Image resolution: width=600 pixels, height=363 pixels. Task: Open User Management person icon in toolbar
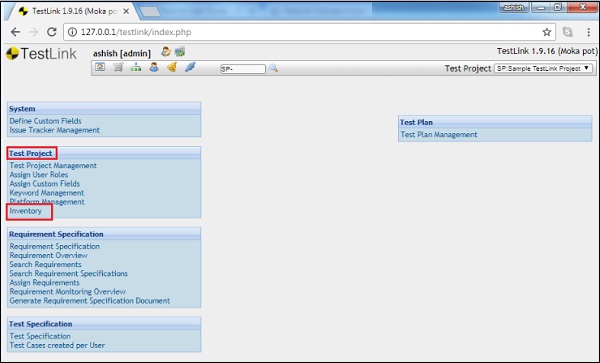pyautogui.click(x=154, y=68)
